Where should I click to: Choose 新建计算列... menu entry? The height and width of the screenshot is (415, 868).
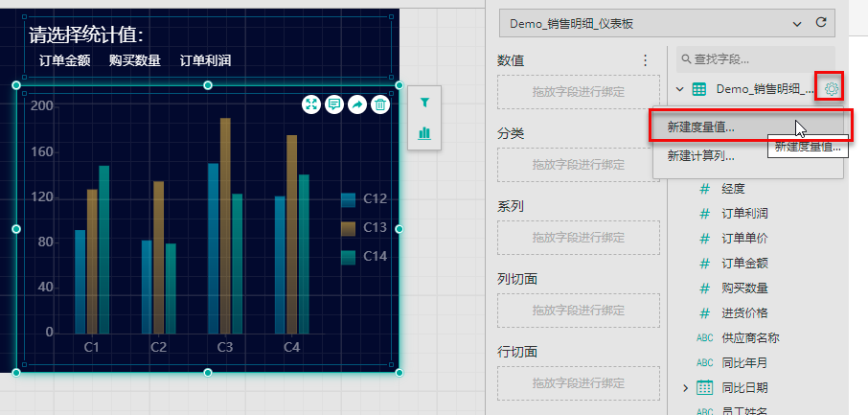coord(701,155)
